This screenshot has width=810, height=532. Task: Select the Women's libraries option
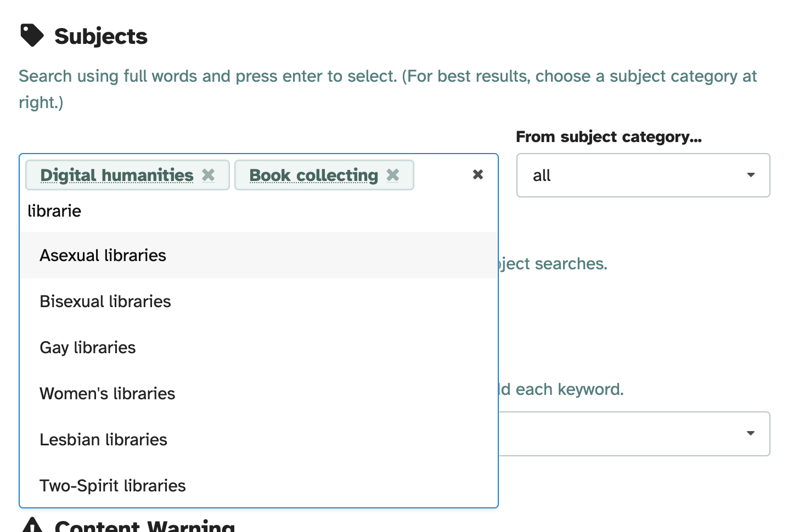(108, 394)
